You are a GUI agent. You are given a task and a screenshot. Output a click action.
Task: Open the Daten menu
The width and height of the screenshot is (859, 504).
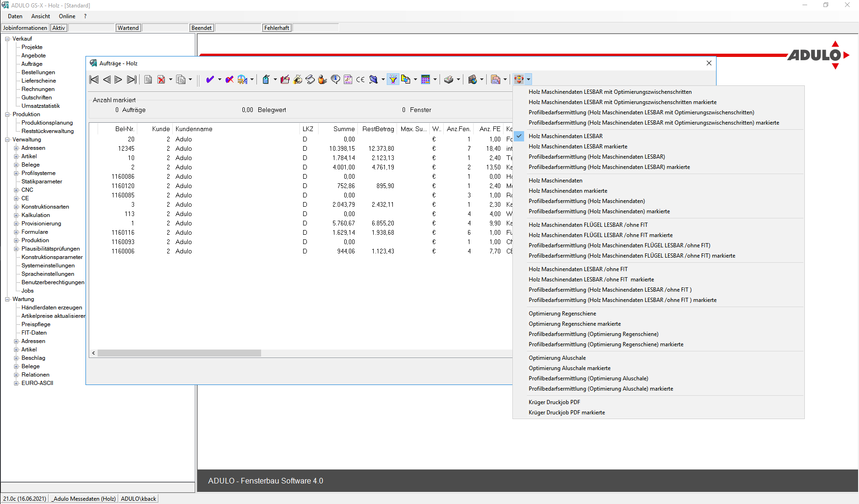(x=15, y=16)
